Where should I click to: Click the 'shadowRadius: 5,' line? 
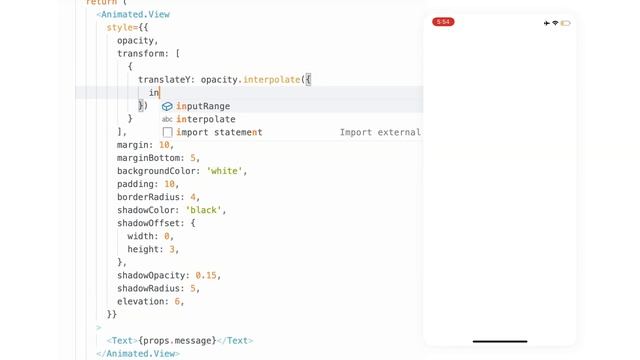(158, 289)
